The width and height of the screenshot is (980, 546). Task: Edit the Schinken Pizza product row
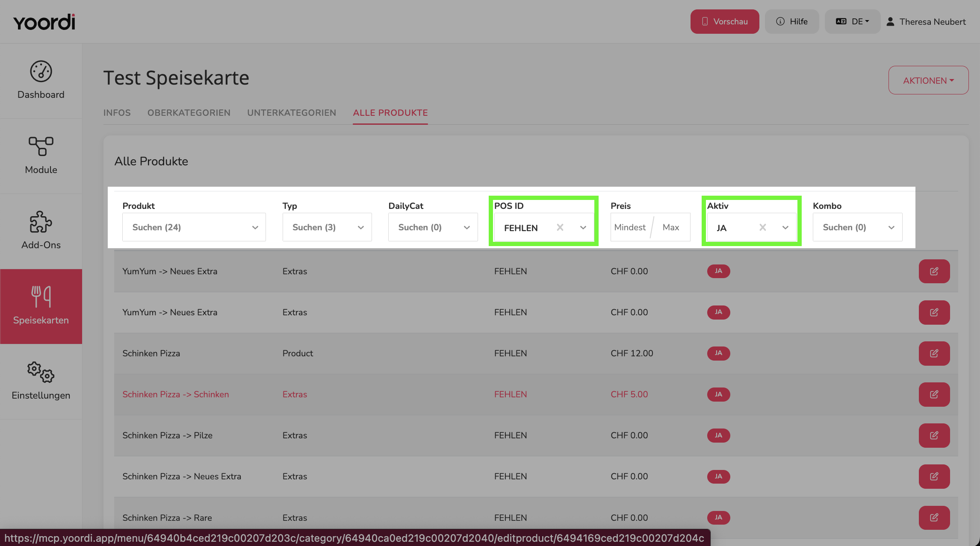tap(934, 353)
